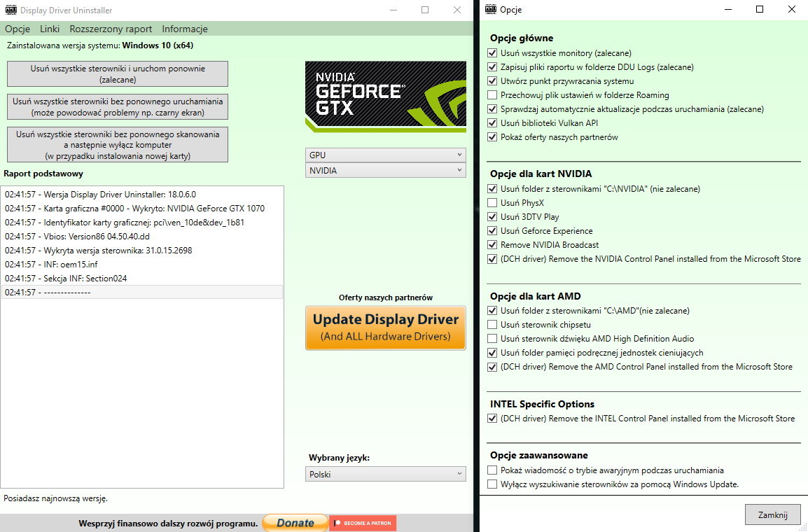Minimize the Display Driver Uninstaller window
The image size is (808, 532).
pyautogui.click(x=393, y=10)
